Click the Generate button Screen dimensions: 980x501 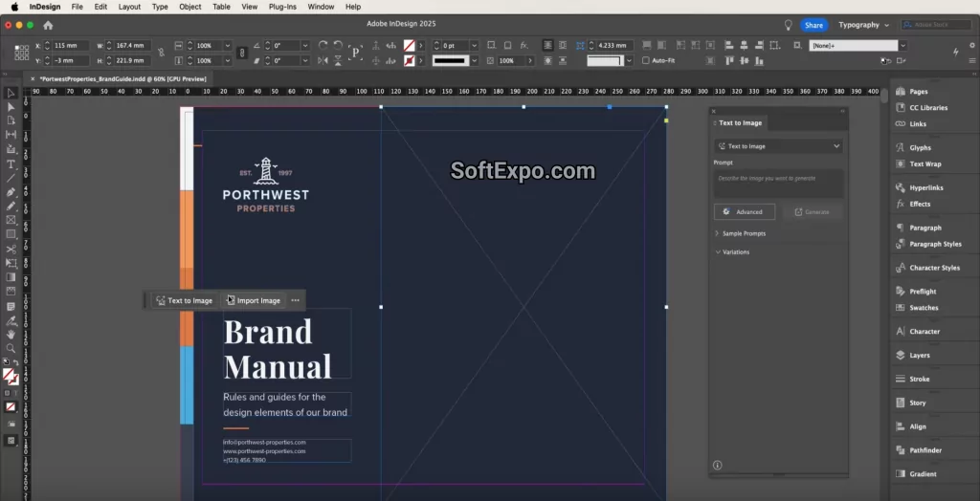[x=812, y=211]
